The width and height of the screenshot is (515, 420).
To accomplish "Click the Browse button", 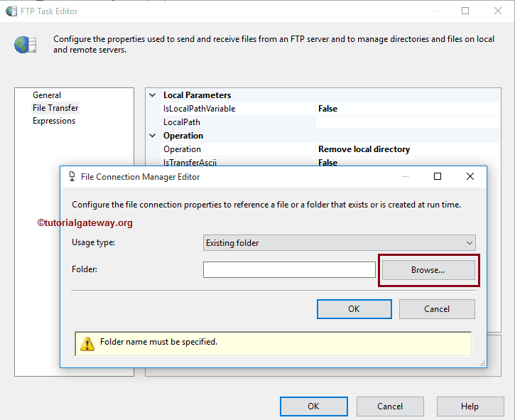I will pos(428,270).
